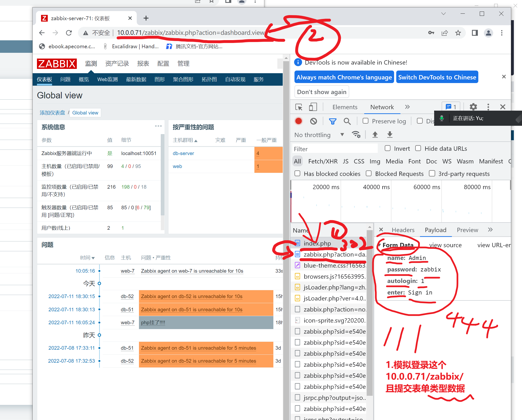The height and width of the screenshot is (420, 522).
Task: Toggle the device toolbar icon
Action: coord(313,107)
